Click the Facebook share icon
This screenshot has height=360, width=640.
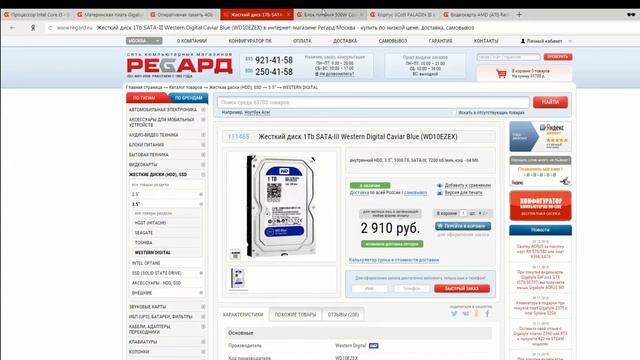tap(487, 313)
